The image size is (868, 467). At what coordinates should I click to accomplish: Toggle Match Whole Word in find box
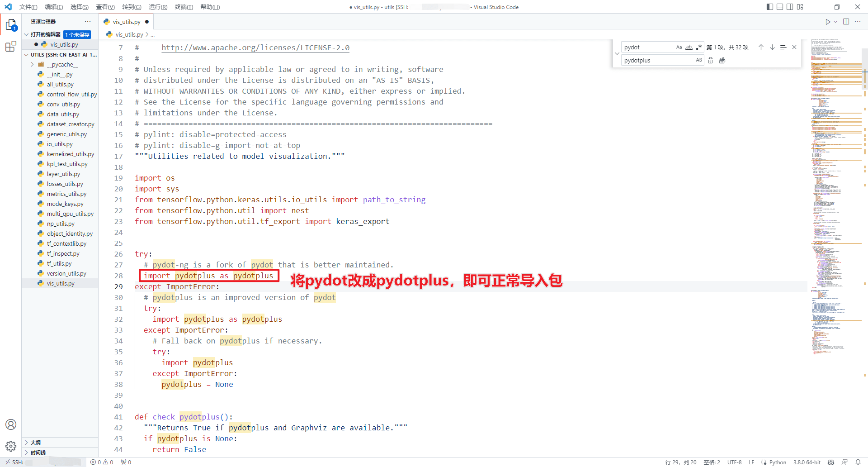[689, 47]
